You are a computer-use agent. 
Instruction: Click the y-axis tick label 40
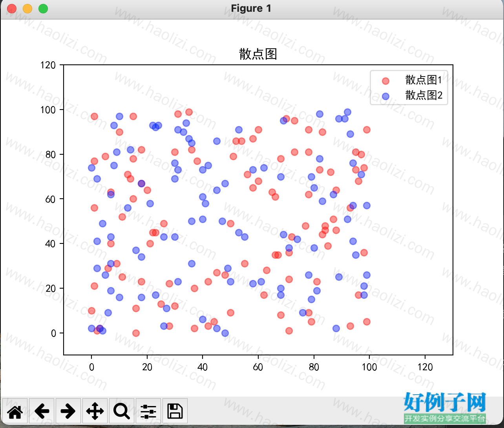[51, 244]
